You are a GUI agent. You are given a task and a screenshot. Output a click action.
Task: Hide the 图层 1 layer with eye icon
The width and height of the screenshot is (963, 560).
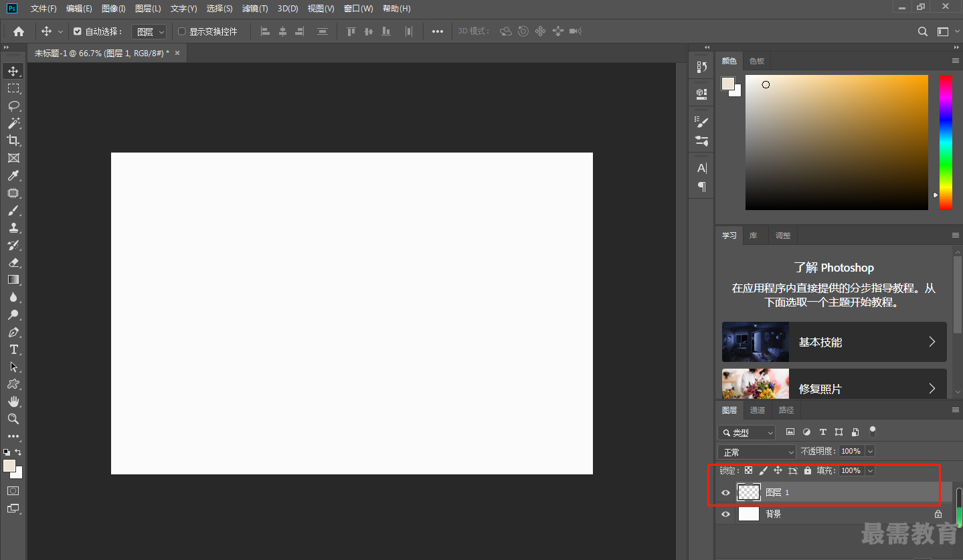click(725, 492)
